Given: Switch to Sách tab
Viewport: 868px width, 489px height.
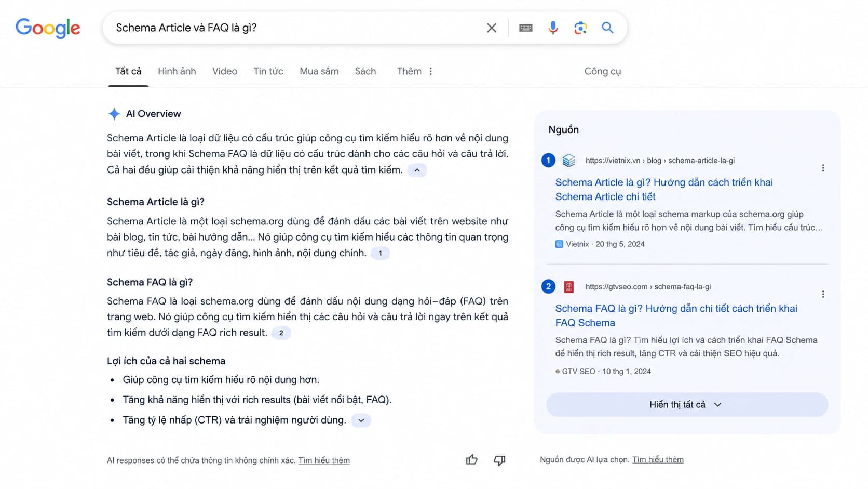Looking at the screenshot, I should click(365, 71).
